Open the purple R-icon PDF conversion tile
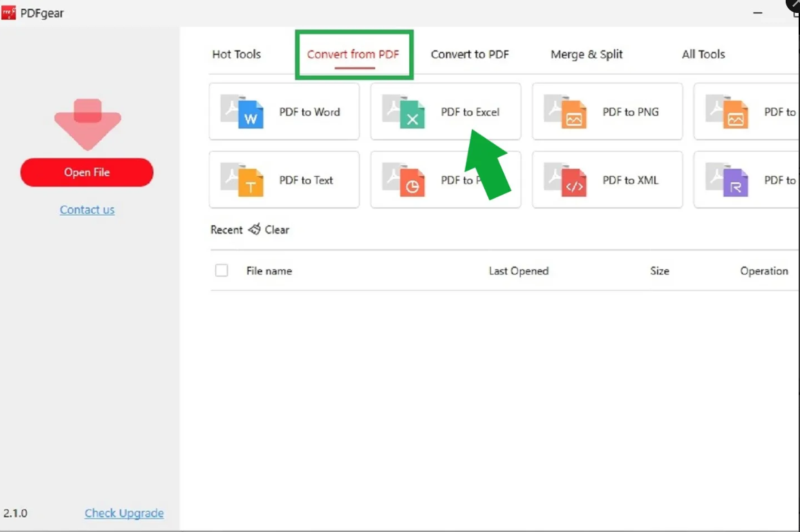This screenshot has height=532, width=800. 747,180
